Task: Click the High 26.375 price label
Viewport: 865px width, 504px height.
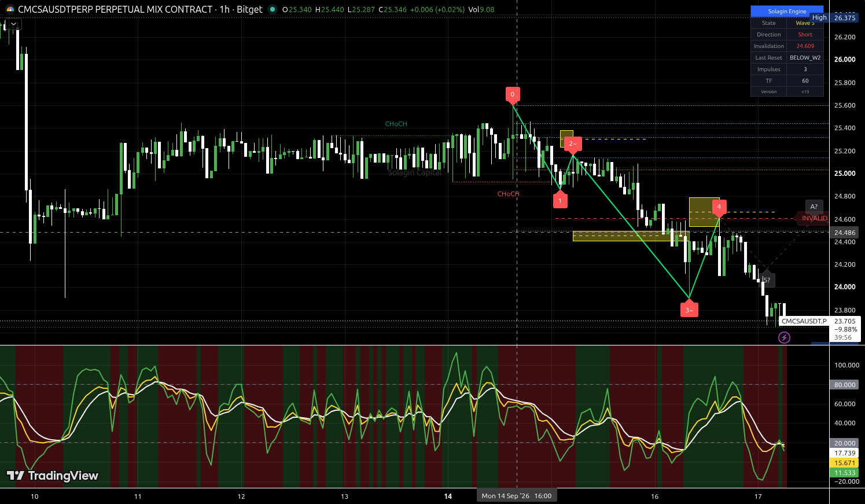Action: click(834, 18)
